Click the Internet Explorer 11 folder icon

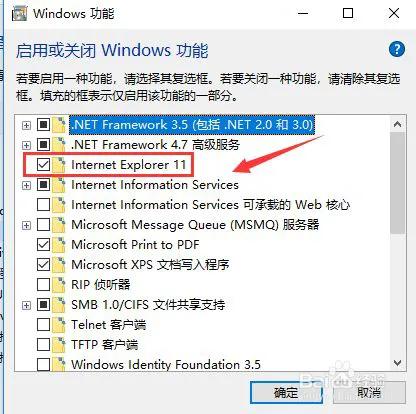59,165
